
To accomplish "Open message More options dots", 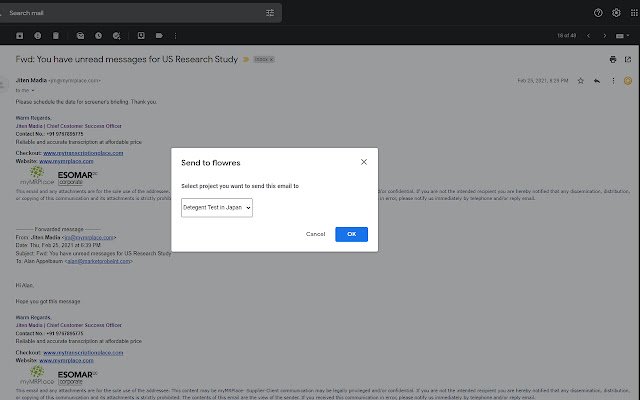I will pyautogui.click(x=613, y=81).
